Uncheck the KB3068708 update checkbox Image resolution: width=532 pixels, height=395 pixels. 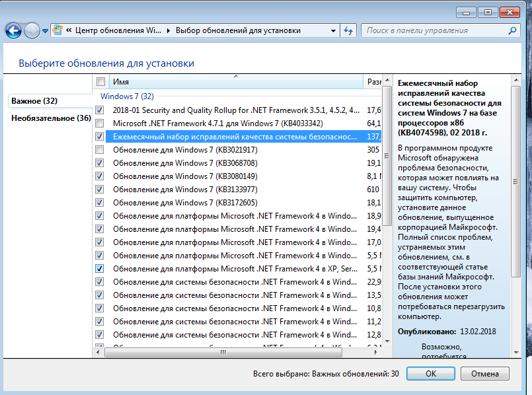99,163
